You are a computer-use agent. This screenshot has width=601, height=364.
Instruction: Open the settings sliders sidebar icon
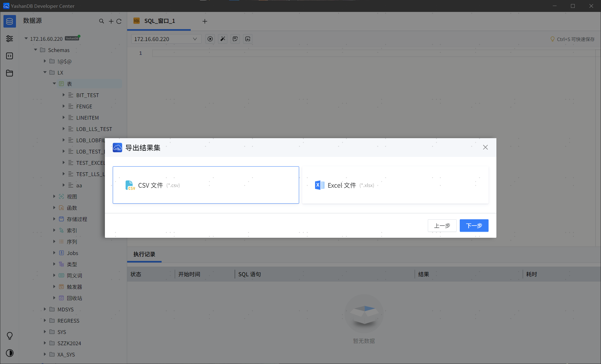[9, 39]
